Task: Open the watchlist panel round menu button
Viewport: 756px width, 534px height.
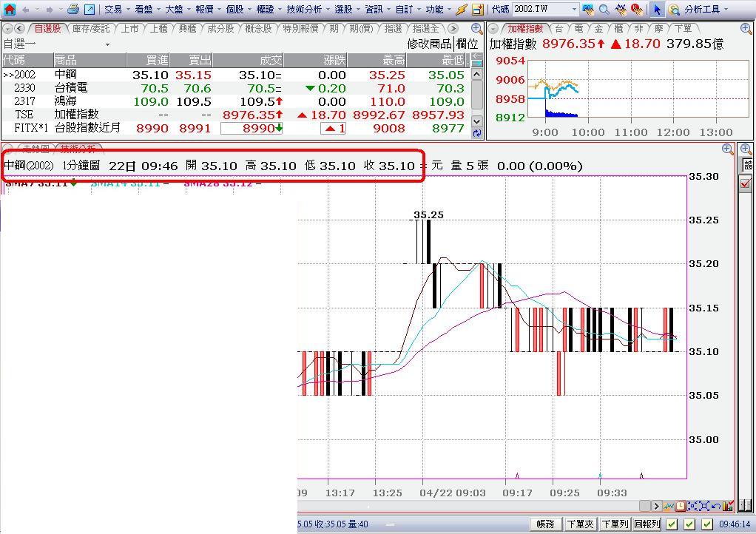Action: 7,29
